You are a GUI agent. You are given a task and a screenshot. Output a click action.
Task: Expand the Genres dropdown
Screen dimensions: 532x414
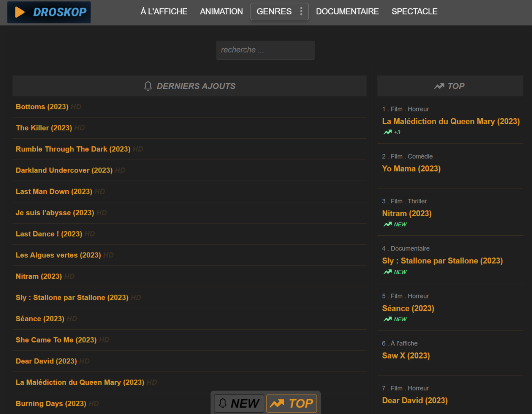274,11
